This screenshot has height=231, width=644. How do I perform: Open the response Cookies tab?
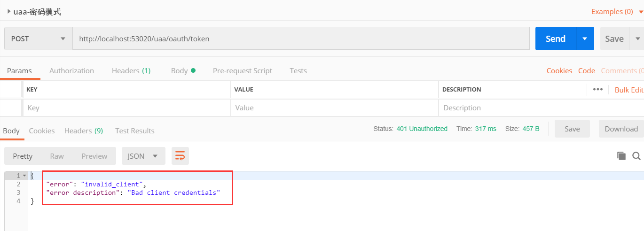click(42, 131)
